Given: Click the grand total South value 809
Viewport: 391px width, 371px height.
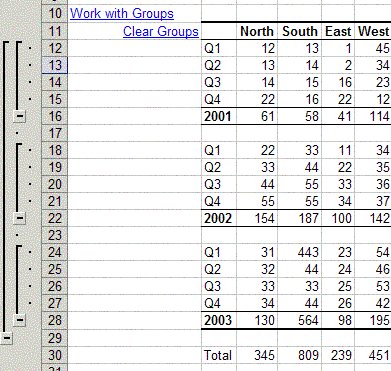Looking at the screenshot, I should 299,355.
